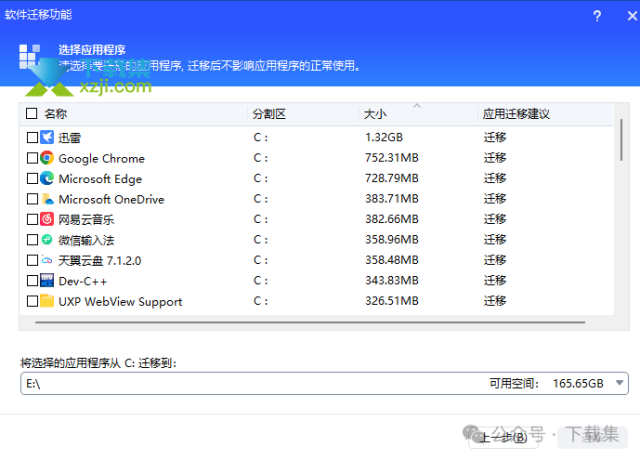Click the sort arrow above 大小
Image resolution: width=640 pixels, height=460 pixels.
point(417,106)
